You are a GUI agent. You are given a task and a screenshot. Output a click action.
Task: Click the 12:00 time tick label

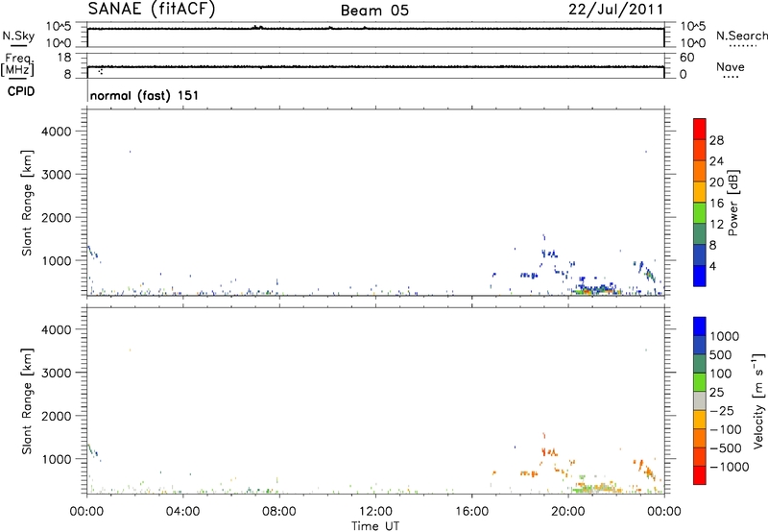(x=375, y=512)
